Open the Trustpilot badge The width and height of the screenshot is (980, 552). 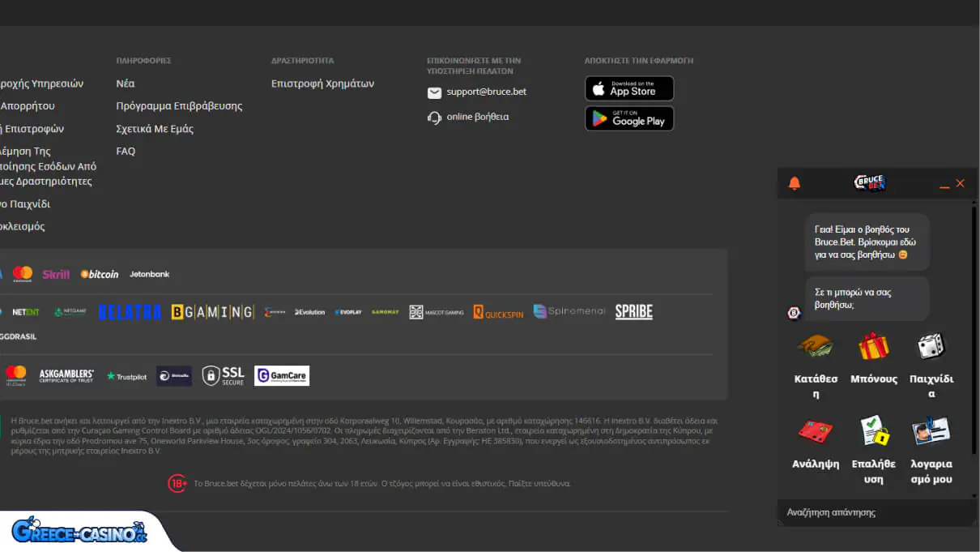[x=126, y=376]
